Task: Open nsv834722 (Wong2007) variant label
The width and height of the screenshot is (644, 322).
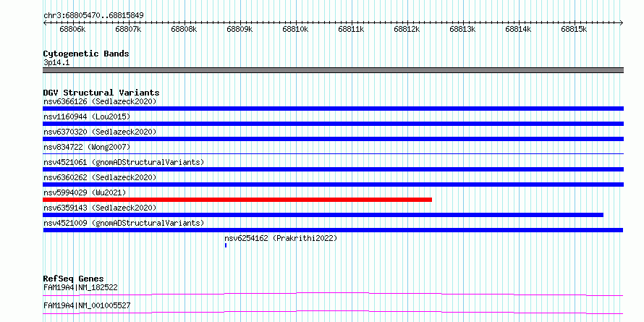Action: click(x=87, y=147)
